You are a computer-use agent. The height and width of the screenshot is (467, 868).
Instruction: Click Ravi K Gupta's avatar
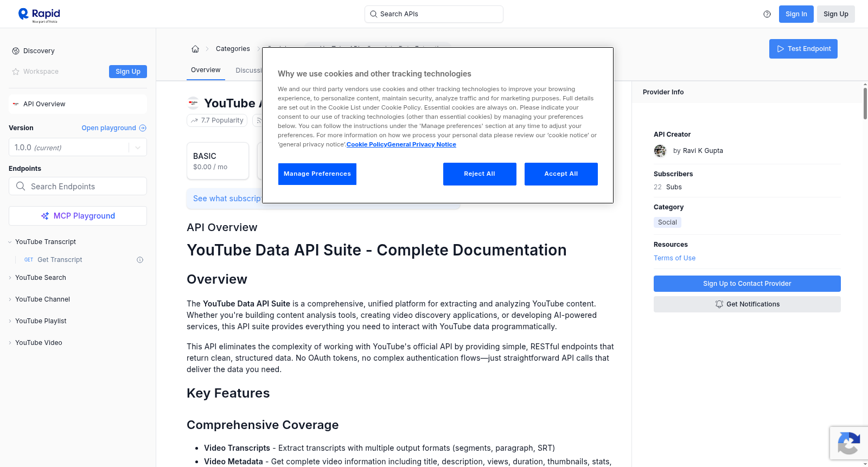coord(660,151)
